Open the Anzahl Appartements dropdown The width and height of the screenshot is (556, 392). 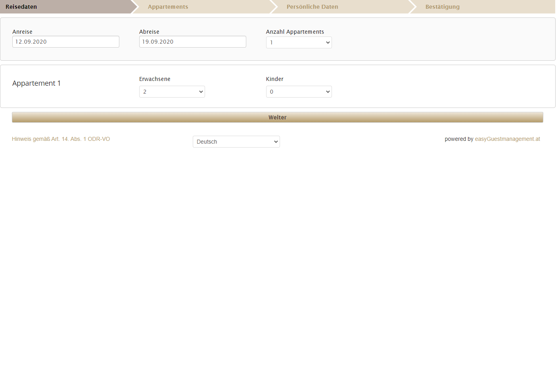click(299, 42)
